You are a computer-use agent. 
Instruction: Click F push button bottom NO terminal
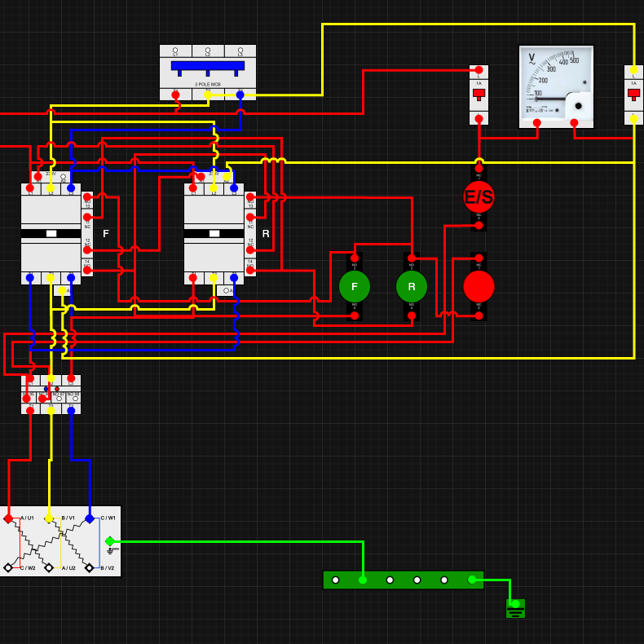(x=355, y=315)
